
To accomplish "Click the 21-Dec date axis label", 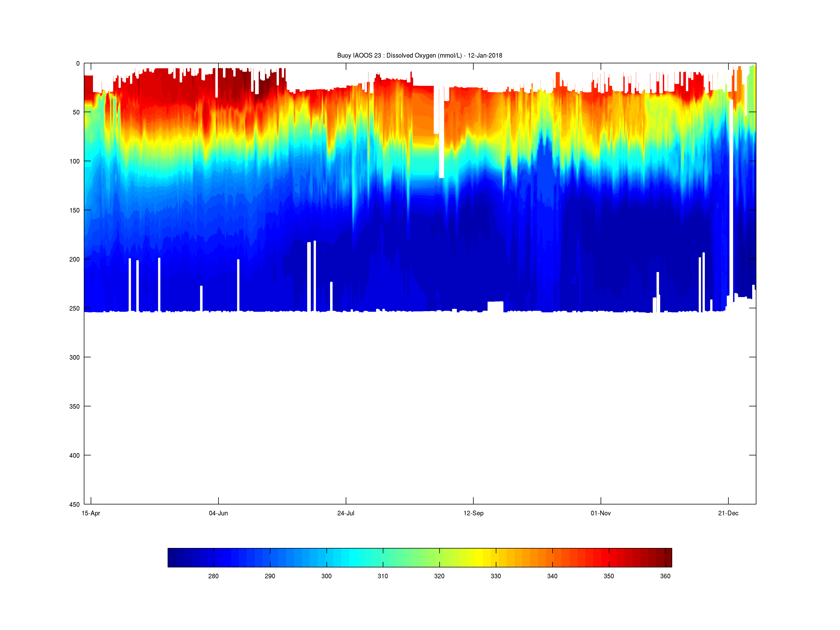I will 728,513.
